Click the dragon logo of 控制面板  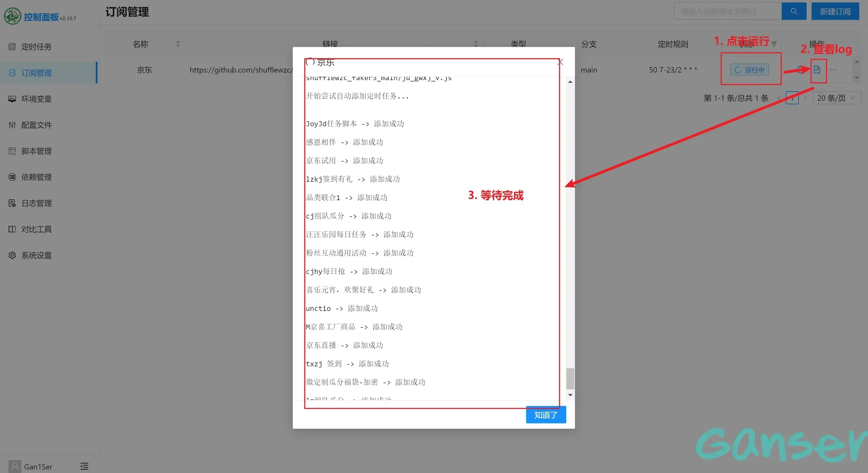tap(12, 16)
